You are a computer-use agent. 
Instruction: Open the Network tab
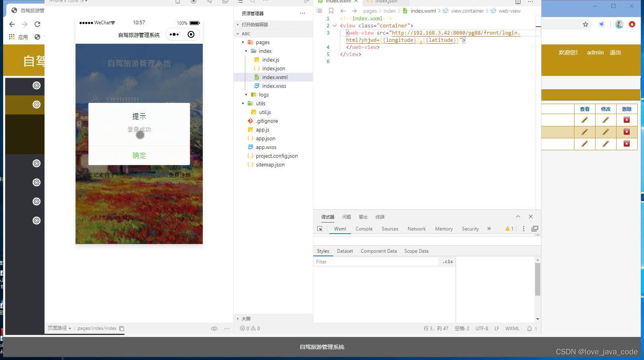coord(417,229)
